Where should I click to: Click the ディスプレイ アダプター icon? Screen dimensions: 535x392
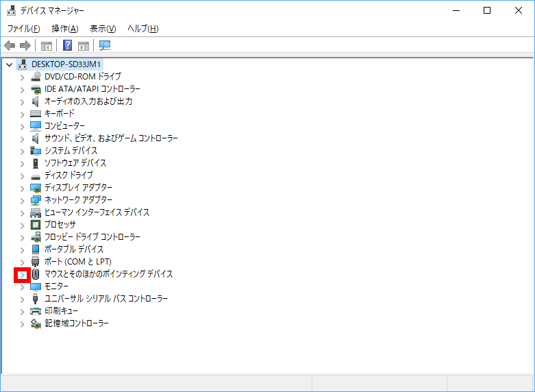point(36,188)
